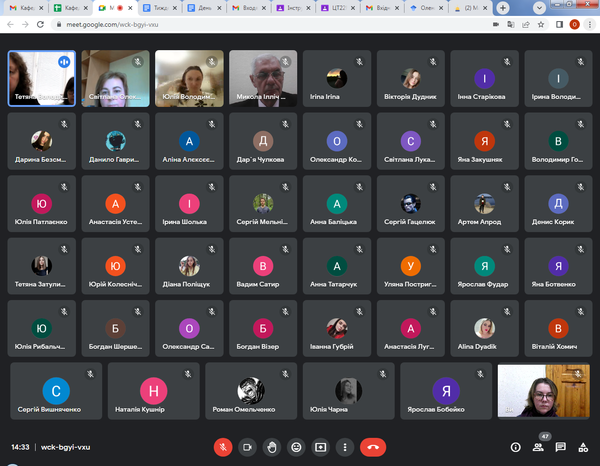Open a new browser tab
The height and width of the screenshot is (466, 600).
[x=500, y=6]
